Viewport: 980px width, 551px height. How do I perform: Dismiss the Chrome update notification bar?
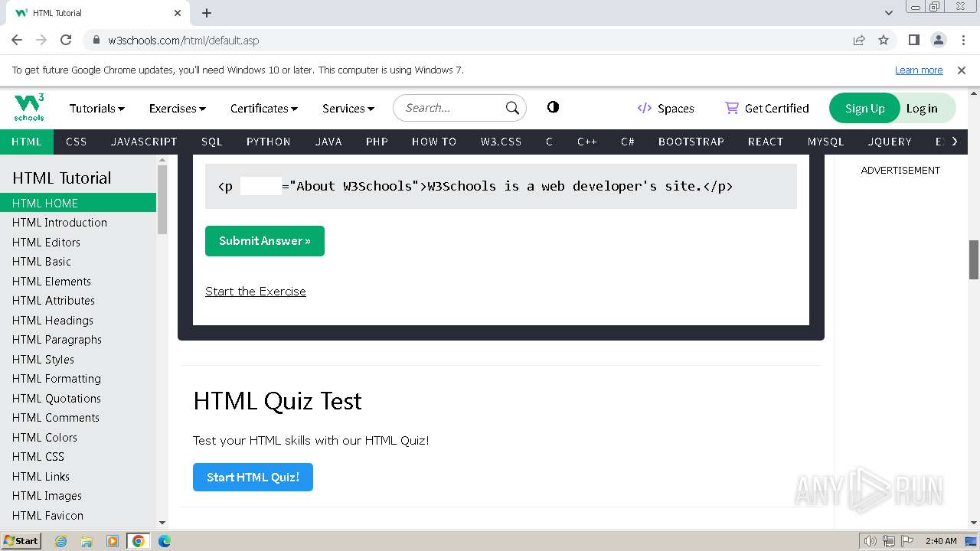[962, 70]
